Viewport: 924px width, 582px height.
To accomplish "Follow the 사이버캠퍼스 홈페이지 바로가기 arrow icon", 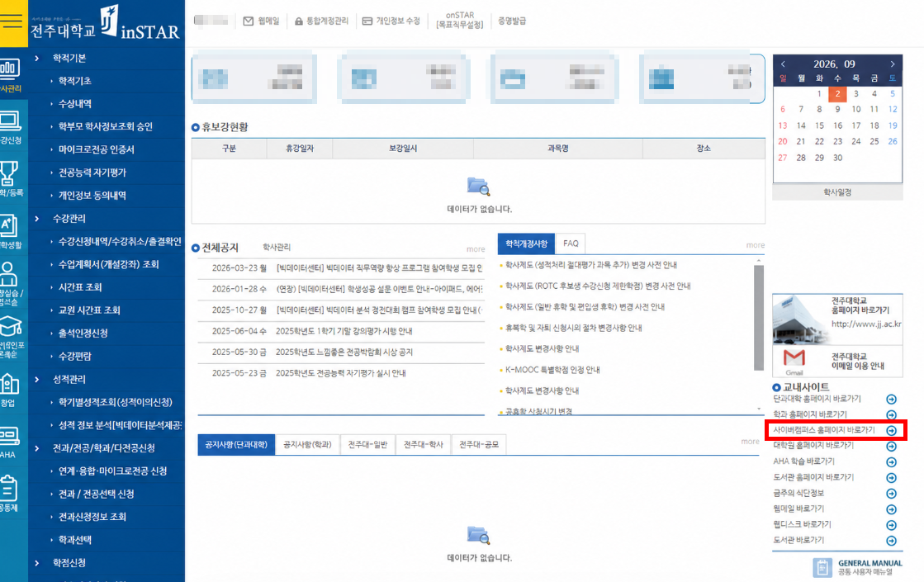I will (892, 431).
